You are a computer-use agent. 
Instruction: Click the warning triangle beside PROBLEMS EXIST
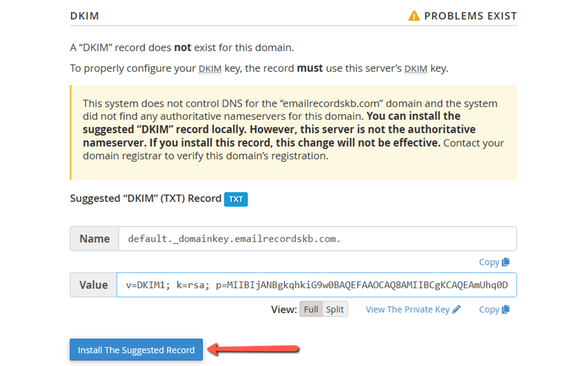tap(413, 16)
